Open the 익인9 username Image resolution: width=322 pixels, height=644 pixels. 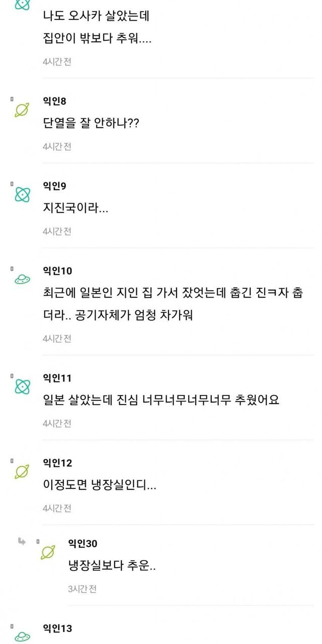click(x=55, y=186)
